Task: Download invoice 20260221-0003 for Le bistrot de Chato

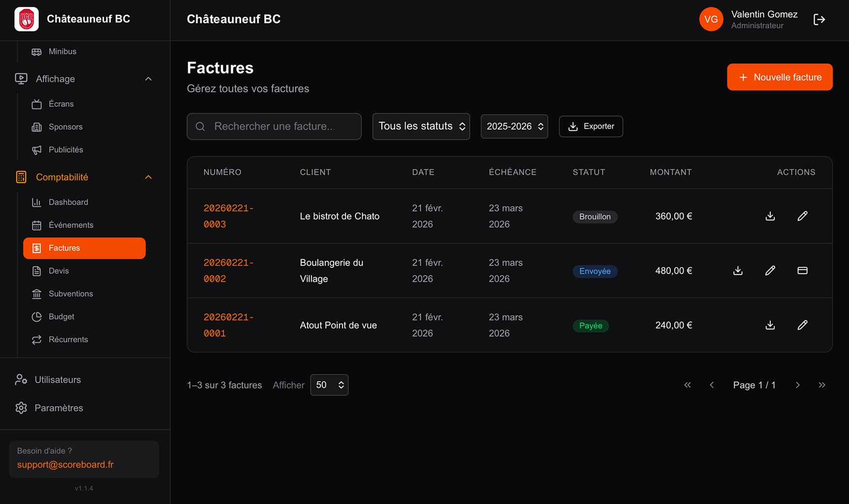Action: tap(770, 216)
